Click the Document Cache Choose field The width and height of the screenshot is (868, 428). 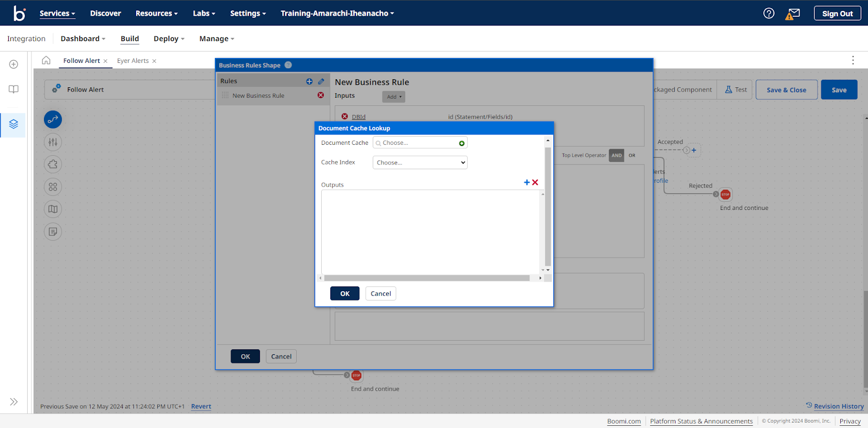click(x=420, y=143)
